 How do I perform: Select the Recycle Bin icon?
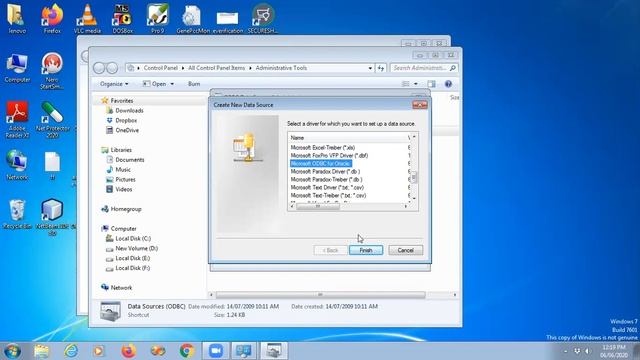[x=17, y=214]
